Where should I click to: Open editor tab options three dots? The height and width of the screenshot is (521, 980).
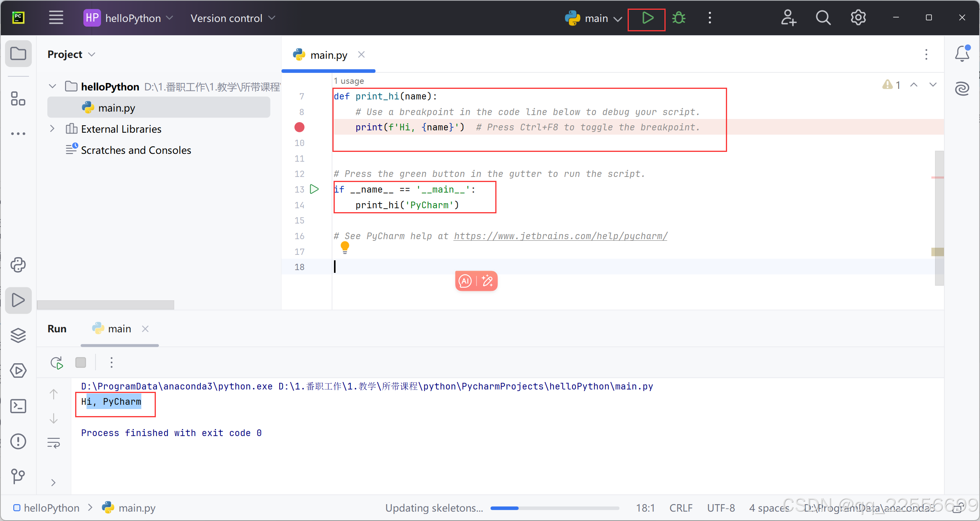[x=926, y=54]
